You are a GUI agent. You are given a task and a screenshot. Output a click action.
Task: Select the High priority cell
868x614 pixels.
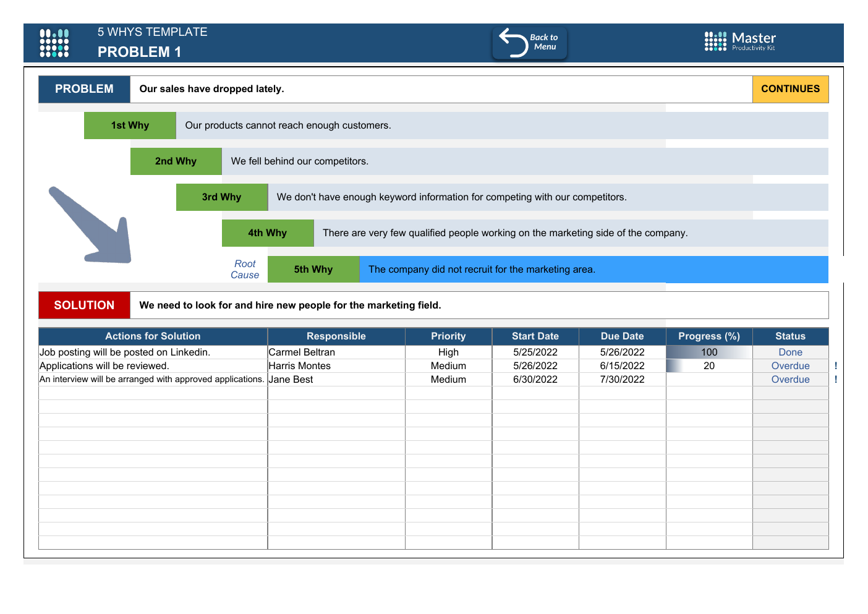448,352
